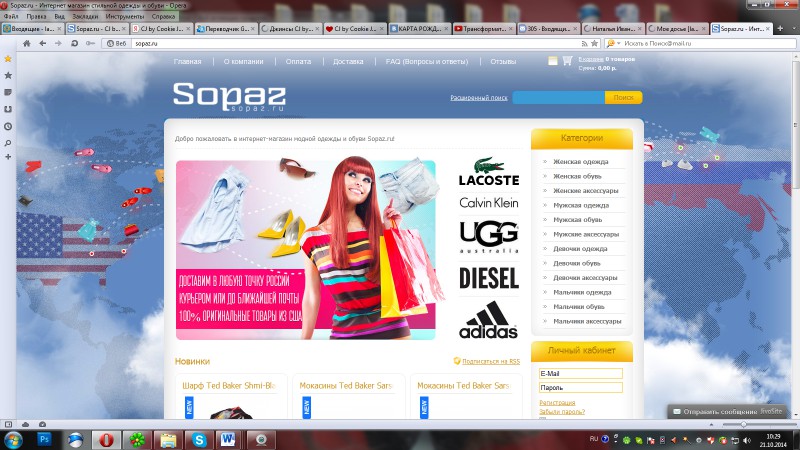Open a new tab with the plus button
Screen dimensions: 800x450
click(x=780, y=29)
